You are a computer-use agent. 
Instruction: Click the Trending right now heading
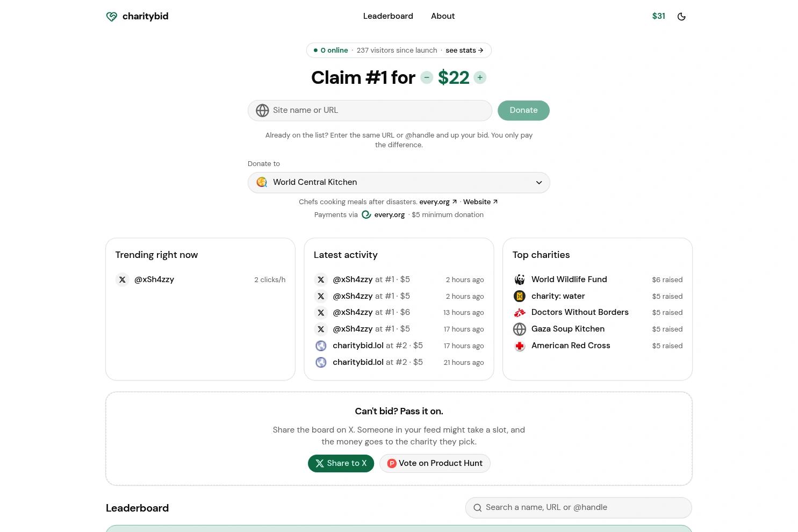pos(156,255)
